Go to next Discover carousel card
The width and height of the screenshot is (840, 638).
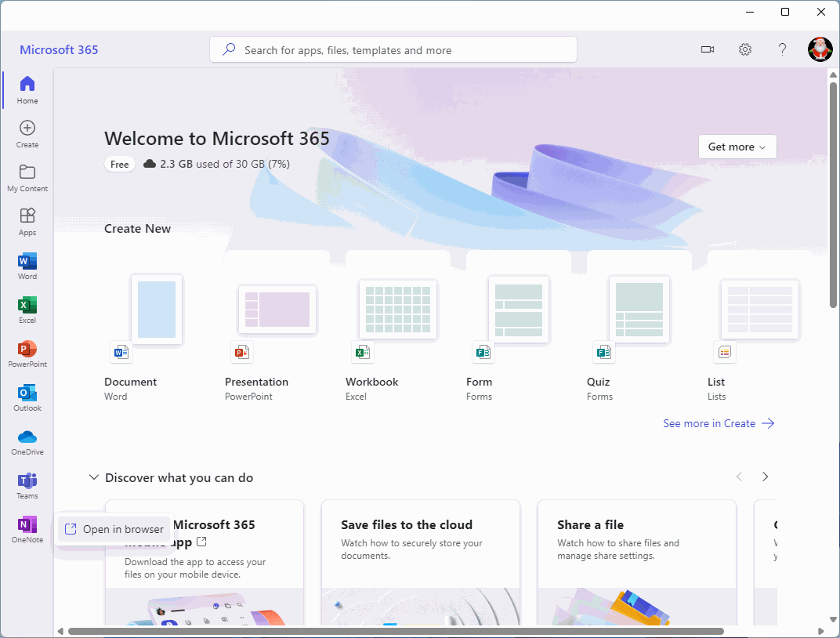tap(765, 477)
